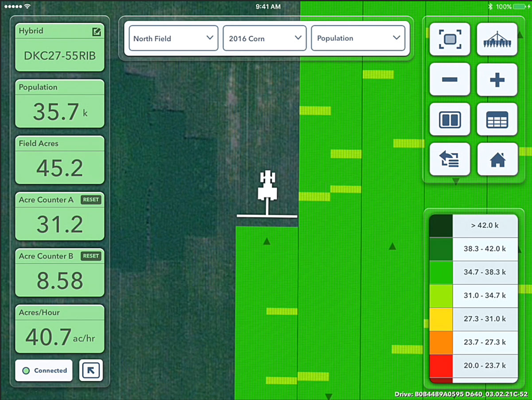Go to the Home screen

click(x=497, y=160)
